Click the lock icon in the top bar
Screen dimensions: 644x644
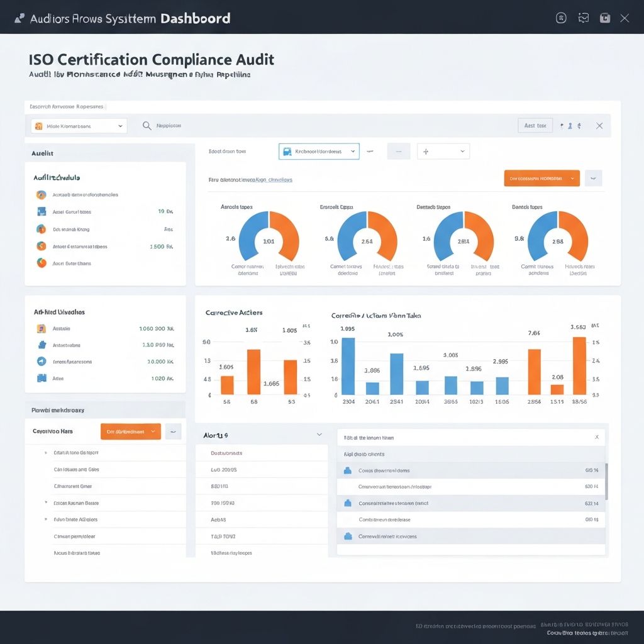coord(605,18)
